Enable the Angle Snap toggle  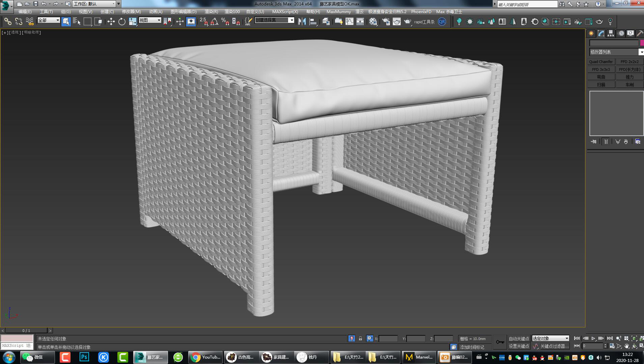[214, 21]
